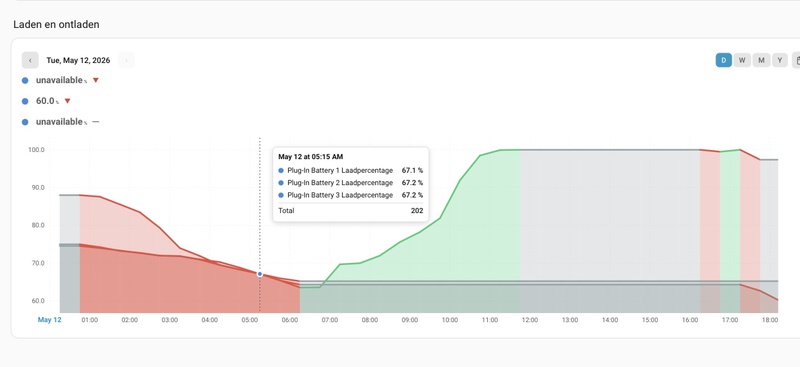Click the Total label in the tooltip
This screenshot has width=800, height=367.
click(x=286, y=210)
